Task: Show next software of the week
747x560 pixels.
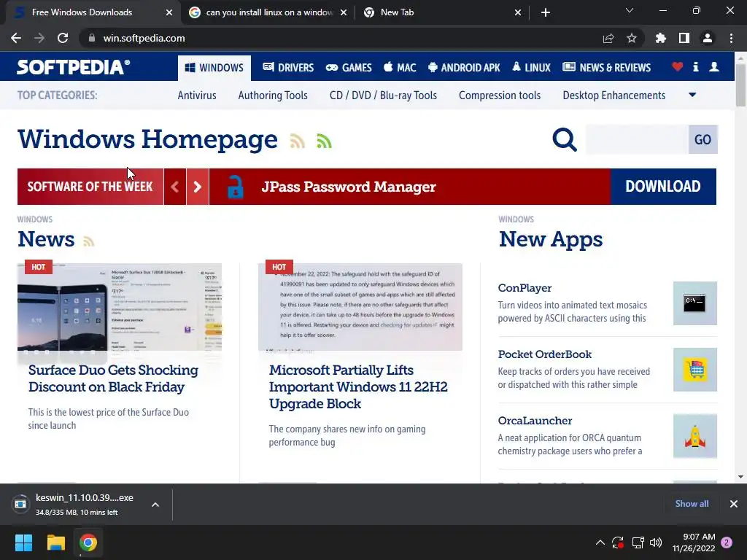Action: pos(198,187)
